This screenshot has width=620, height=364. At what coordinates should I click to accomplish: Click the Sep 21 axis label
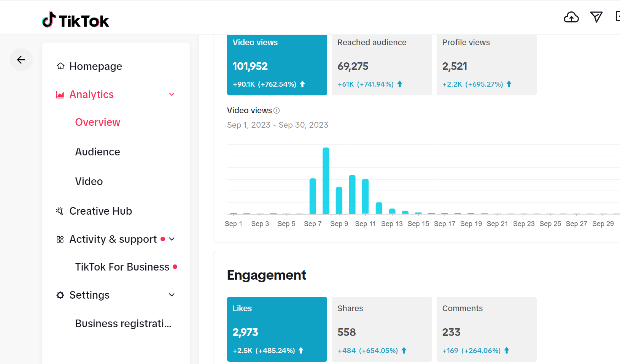tap(497, 224)
